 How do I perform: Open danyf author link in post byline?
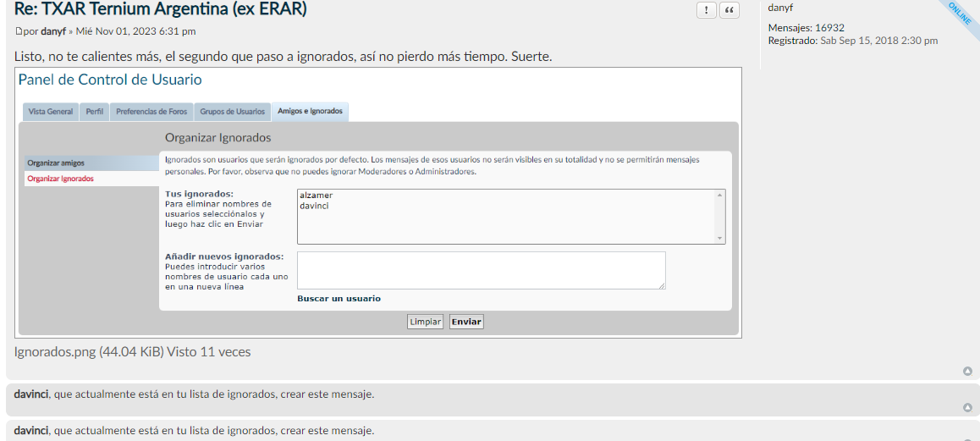tap(53, 31)
